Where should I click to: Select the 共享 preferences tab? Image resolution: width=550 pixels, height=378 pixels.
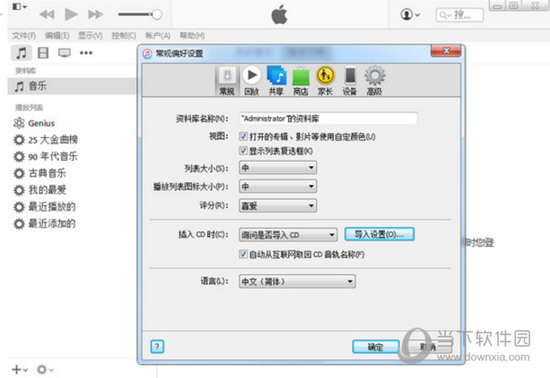[276, 80]
